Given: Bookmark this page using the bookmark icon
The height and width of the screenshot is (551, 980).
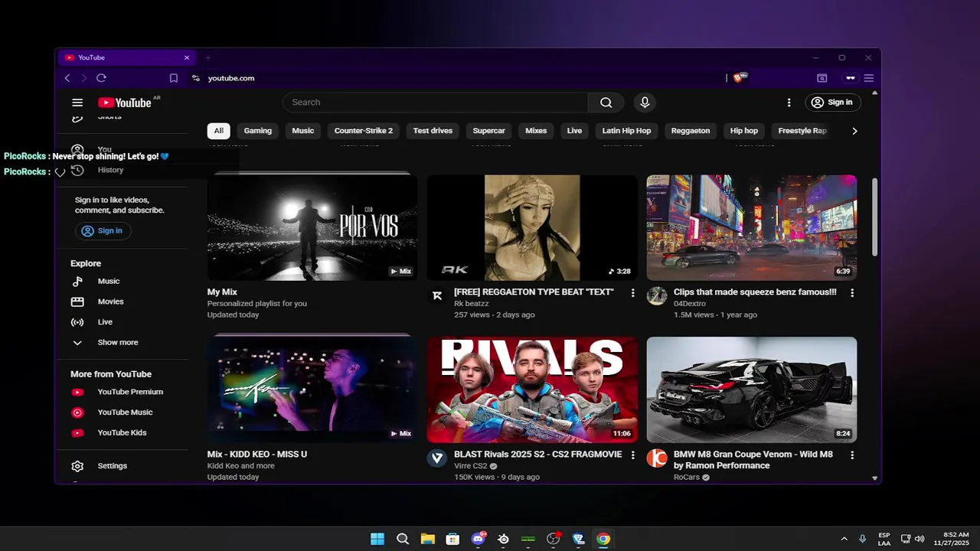Looking at the screenshot, I should [174, 78].
